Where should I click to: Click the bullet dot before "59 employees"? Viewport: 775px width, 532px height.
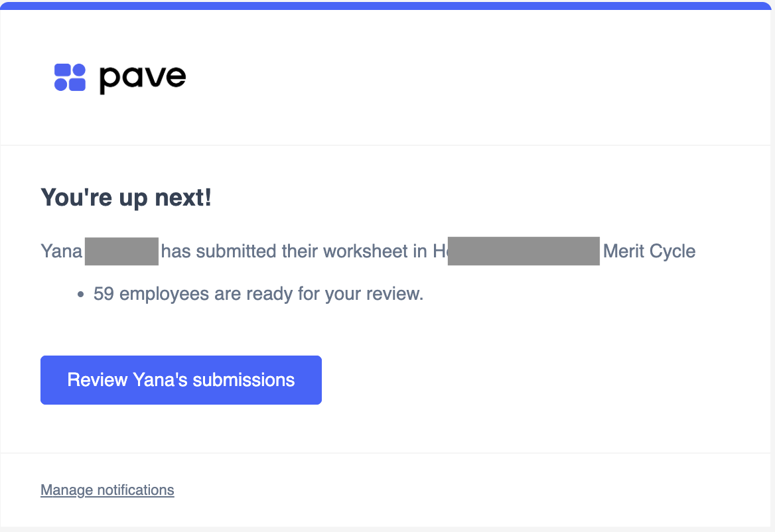pos(80,295)
